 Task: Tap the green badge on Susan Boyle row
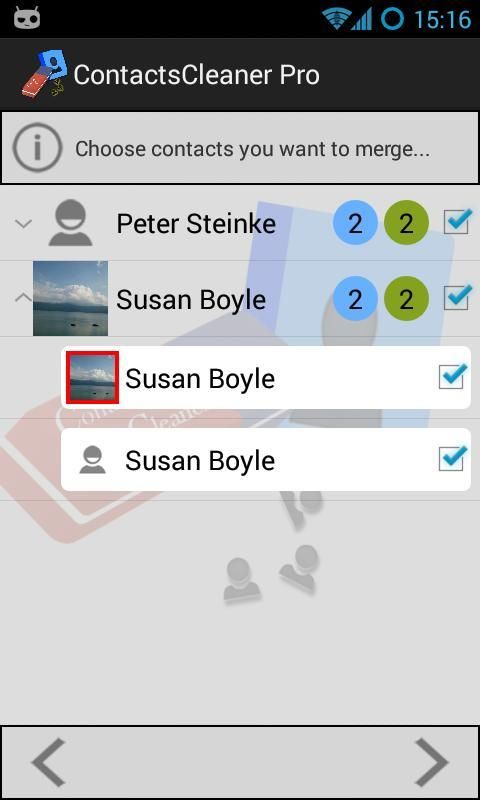point(406,298)
